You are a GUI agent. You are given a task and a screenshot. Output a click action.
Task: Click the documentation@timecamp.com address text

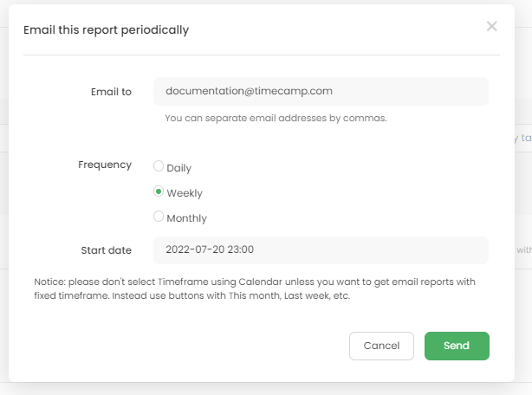pyautogui.click(x=250, y=90)
